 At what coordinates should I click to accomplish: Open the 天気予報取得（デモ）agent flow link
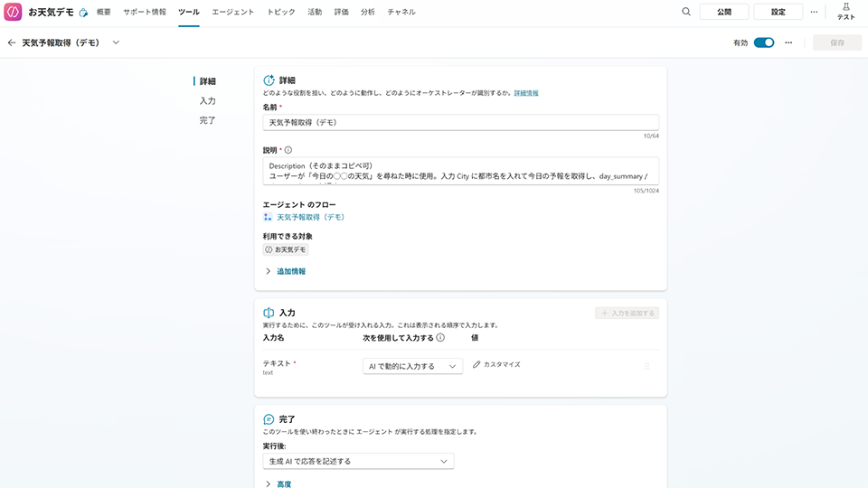tap(310, 217)
